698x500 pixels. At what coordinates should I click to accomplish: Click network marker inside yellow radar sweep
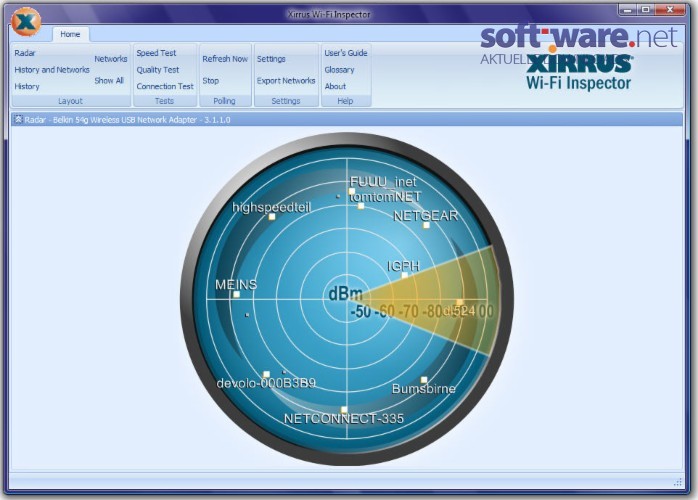pos(459,302)
